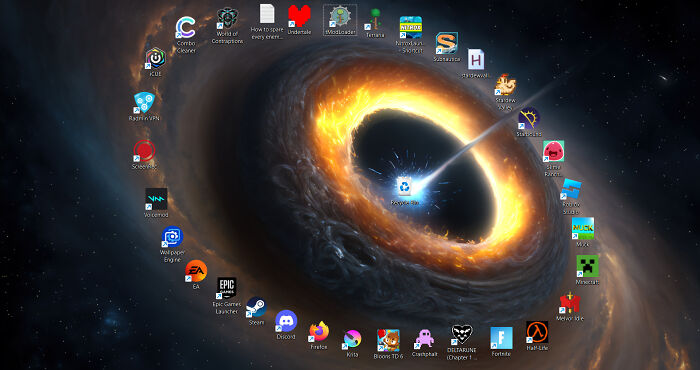
Task: Click the Fortnite shortcut icon
Action: coord(501,338)
